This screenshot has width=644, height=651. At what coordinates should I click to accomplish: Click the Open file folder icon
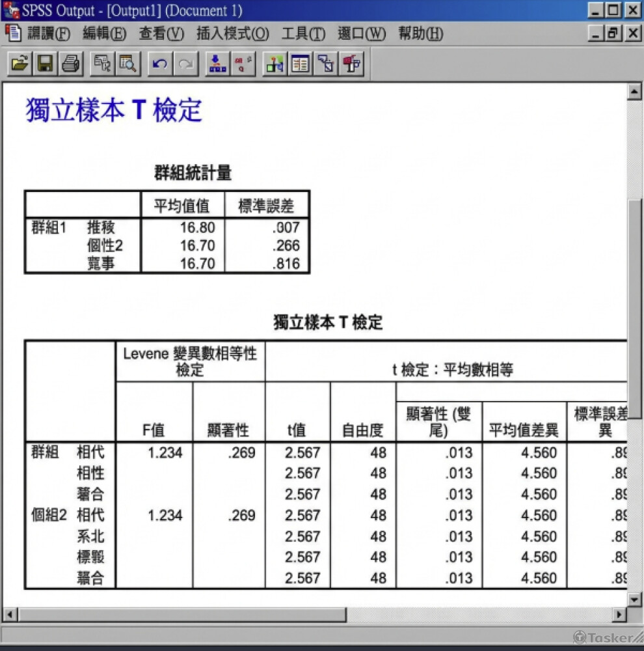point(20,64)
